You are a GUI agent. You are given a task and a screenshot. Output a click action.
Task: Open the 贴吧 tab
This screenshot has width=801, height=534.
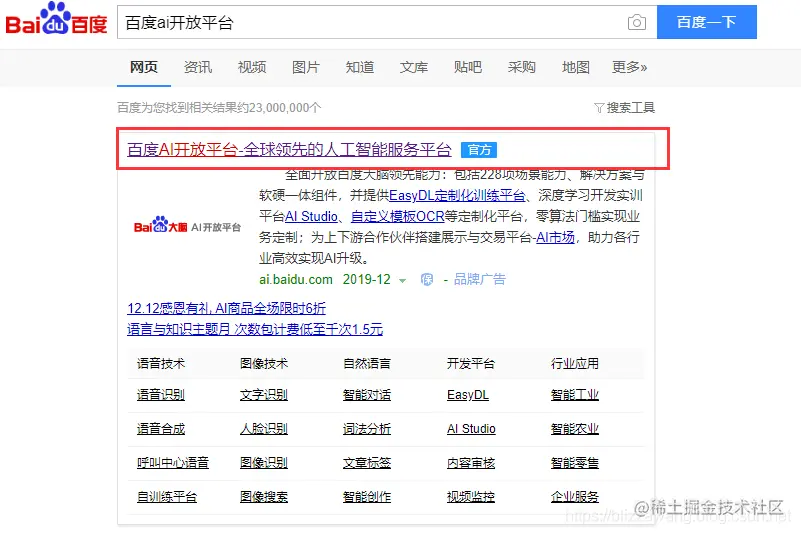(x=468, y=67)
